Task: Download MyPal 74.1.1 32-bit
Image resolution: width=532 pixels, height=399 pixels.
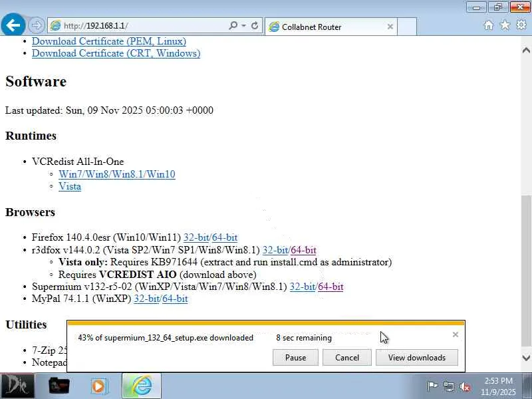Action: pyautogui.click(x=146, y=299)
